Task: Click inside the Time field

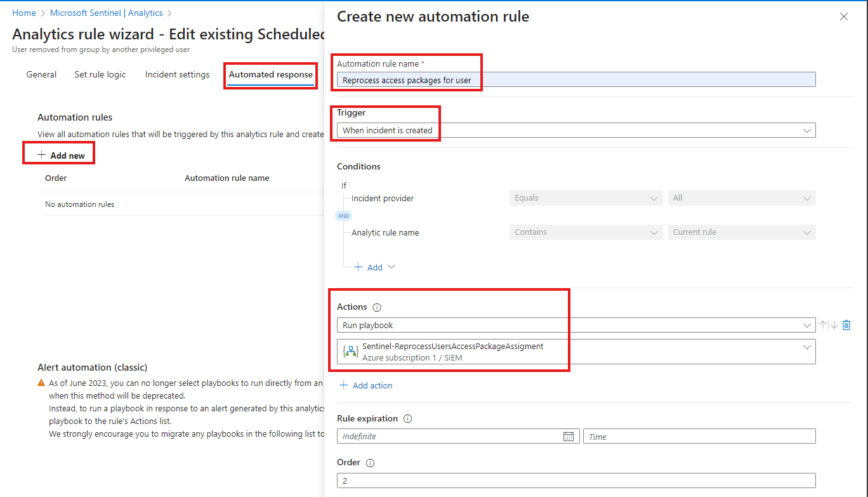Action: [x=698, y=436]
